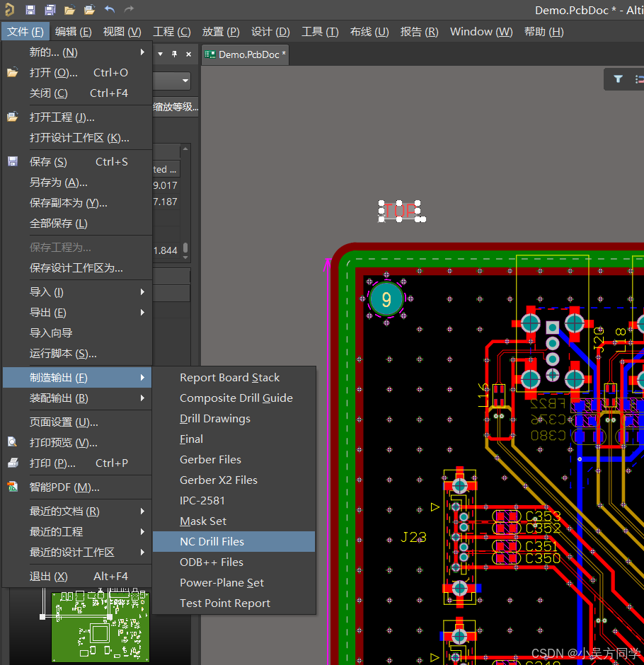Open the 设计 (D) menu
Image resolution: width=644 pixels, height=665 pixels.
click(270, 32)
